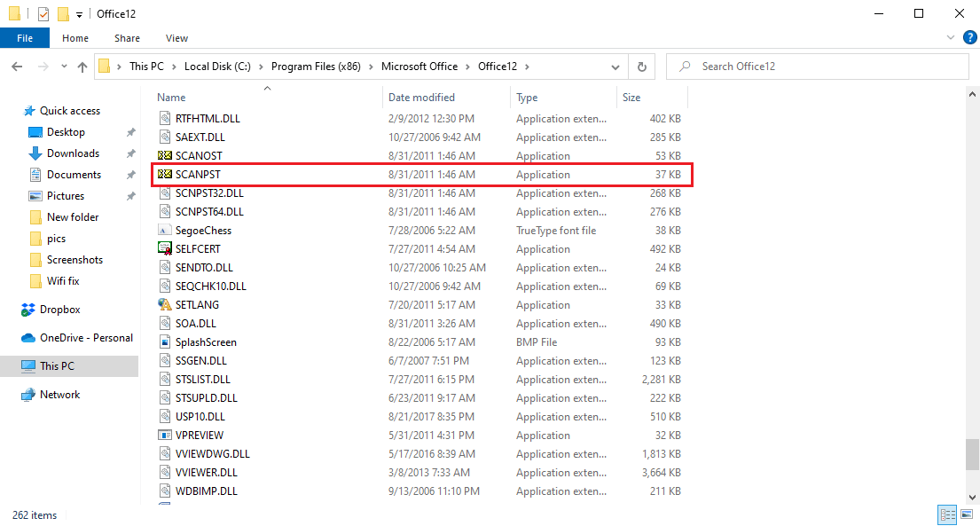Expand chevron after Microsoft Office breadcrumb
Screen dimensions: 980x526
tap(467, 67)
